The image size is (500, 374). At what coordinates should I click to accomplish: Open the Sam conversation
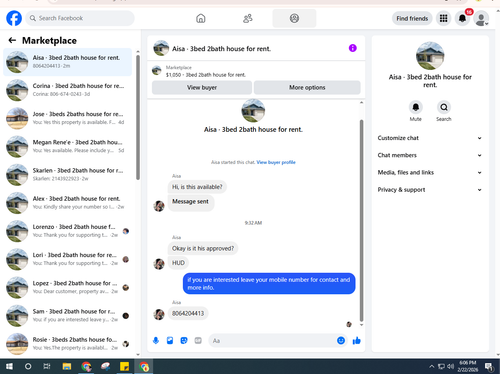coord(68,315)
